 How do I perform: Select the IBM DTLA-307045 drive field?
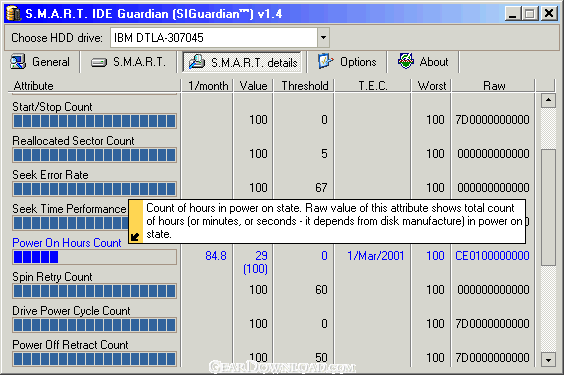(x=214, y=37)
